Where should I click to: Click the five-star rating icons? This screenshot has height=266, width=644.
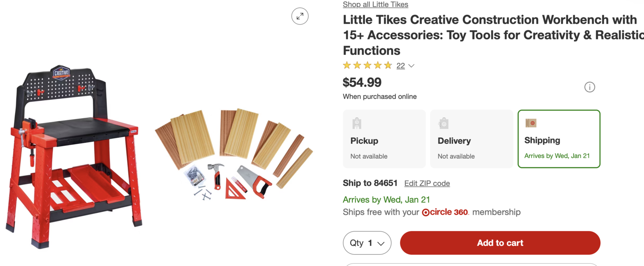tap(367, 65)
